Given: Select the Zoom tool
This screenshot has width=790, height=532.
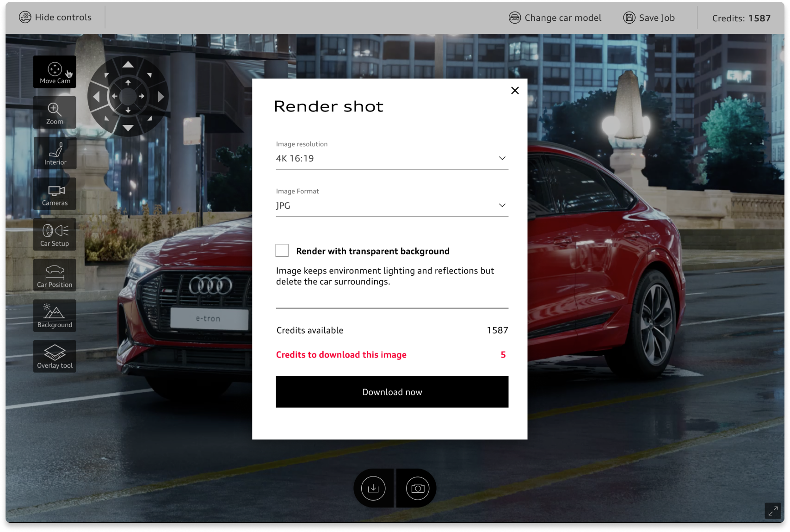Looking at the screenshot, I should (x=55, y=112).
